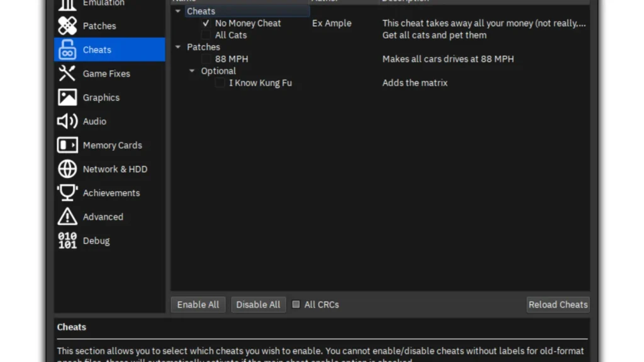Switch to Graphics settings page

109,97
